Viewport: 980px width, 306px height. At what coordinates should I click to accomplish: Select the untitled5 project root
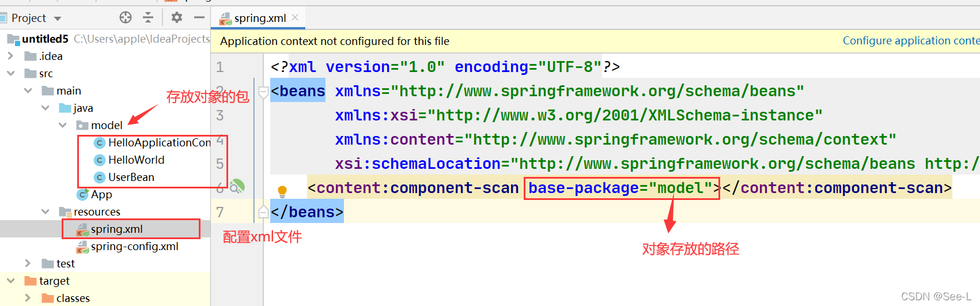tap(45, 39)
